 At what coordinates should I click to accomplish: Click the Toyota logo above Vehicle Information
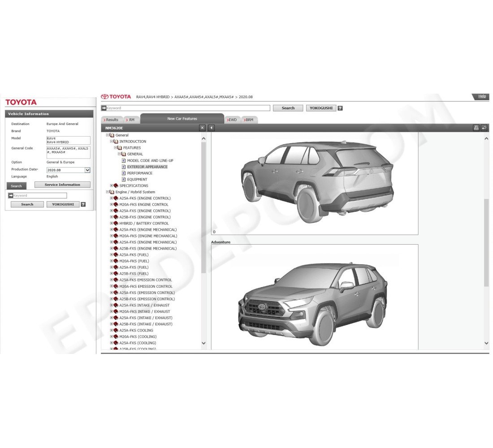click(x=21, y=102)
